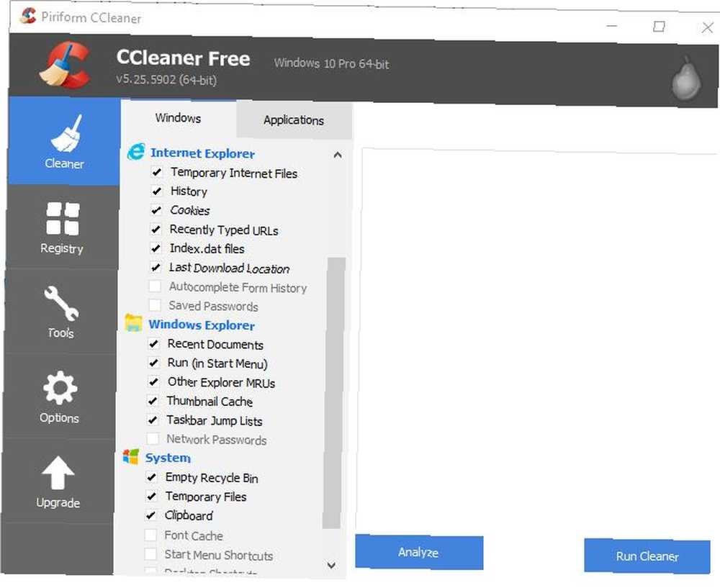The height and width of the screenshot is (588, 720).
Task: Maximize the CCleaner window
Action: pos(660,26)
